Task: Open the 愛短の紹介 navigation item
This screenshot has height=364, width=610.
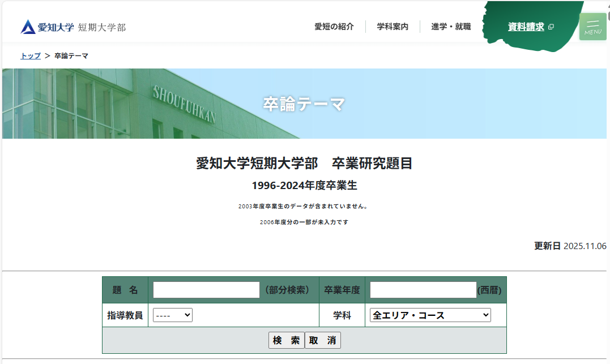Action: (x=334, y=27)
